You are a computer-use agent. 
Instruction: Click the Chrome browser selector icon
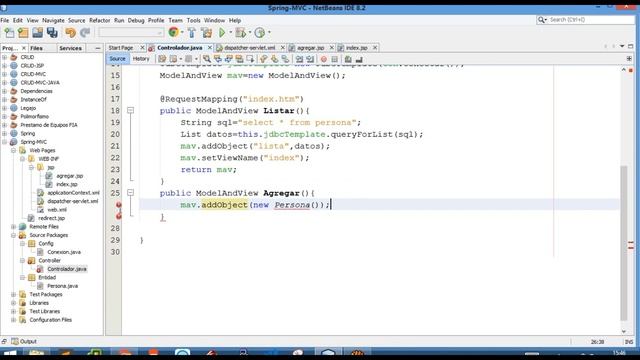pyautogui.click(x=173, y=32)
